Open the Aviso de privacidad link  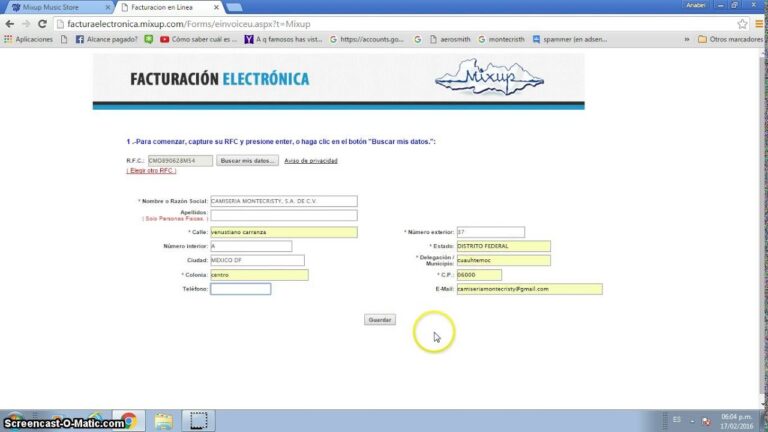(x=311, y=161)
